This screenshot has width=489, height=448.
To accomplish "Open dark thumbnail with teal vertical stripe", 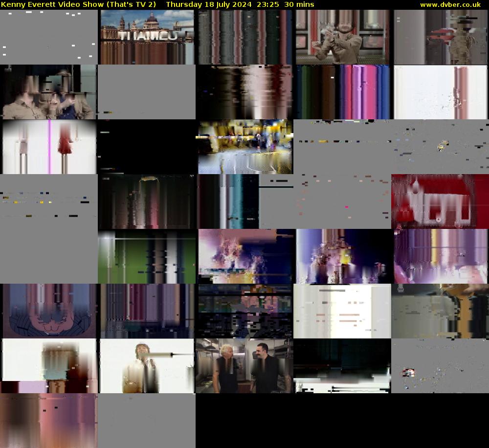I will 244,202.
